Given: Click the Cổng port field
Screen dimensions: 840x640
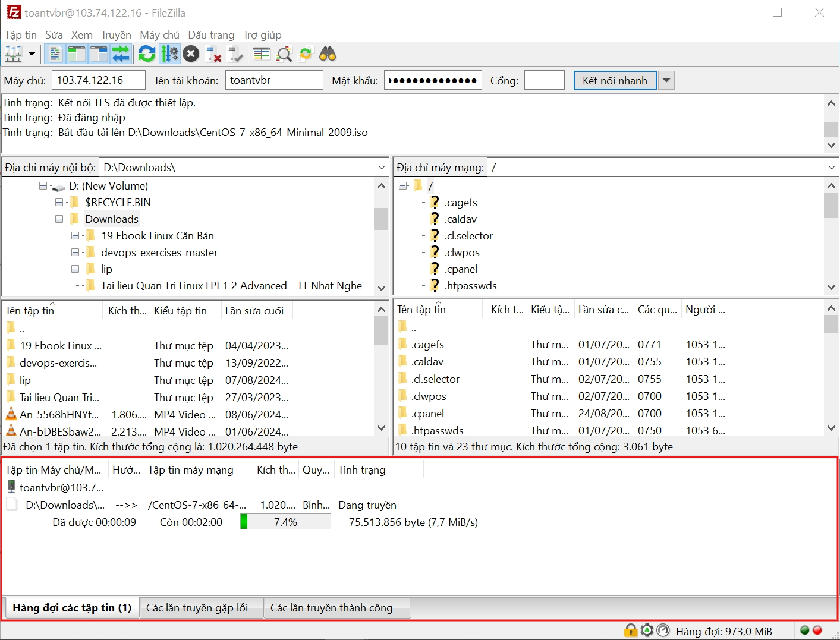Looking at the screenshot, I should pyautogui.click(x=544, y=80).
